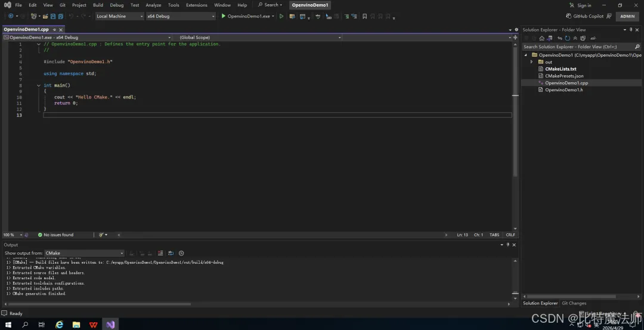
Task: Open the View menu
Action: click(x=48, y=5)
